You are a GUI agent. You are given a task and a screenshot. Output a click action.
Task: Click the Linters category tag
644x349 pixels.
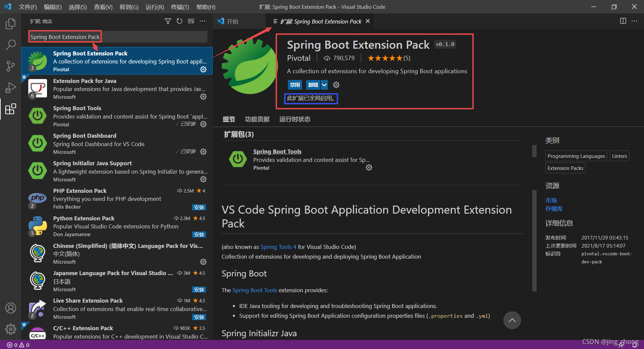click(x=619, y=156)
